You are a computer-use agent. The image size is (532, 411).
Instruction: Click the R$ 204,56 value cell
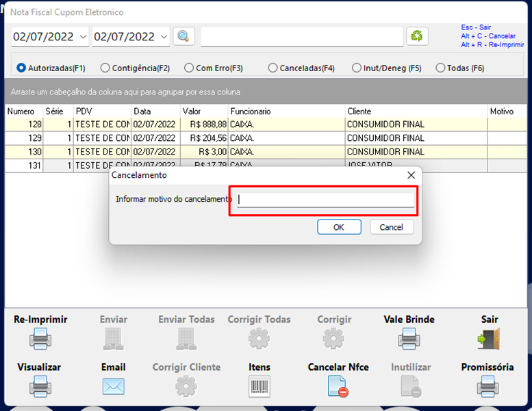click(x=204, y=138)
